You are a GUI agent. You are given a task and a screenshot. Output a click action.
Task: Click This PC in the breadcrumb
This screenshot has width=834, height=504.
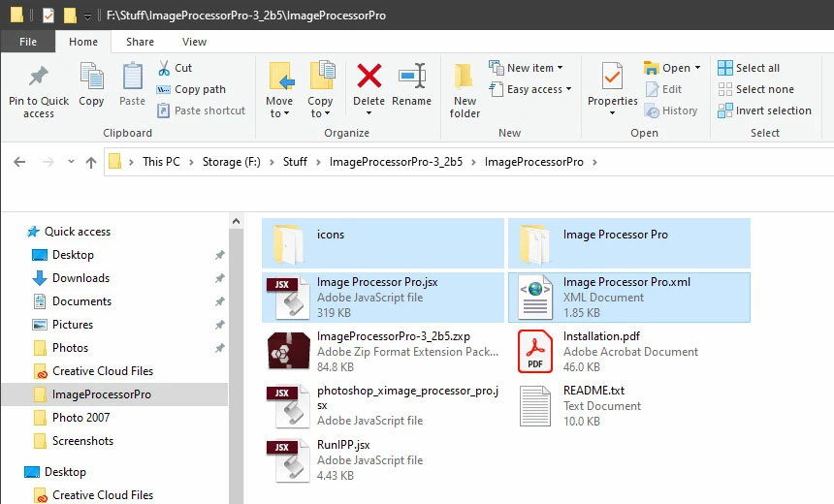click(x=161, y=162)
